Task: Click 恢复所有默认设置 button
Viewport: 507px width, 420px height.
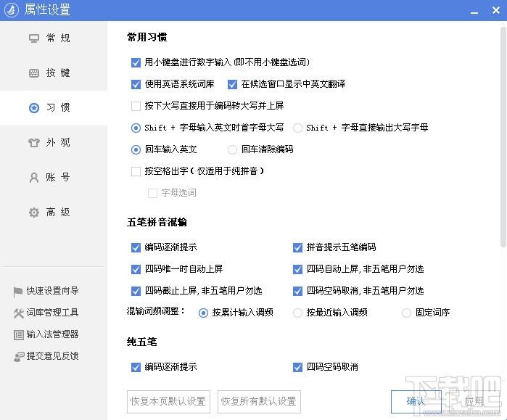Action: [x=260, y=402]
